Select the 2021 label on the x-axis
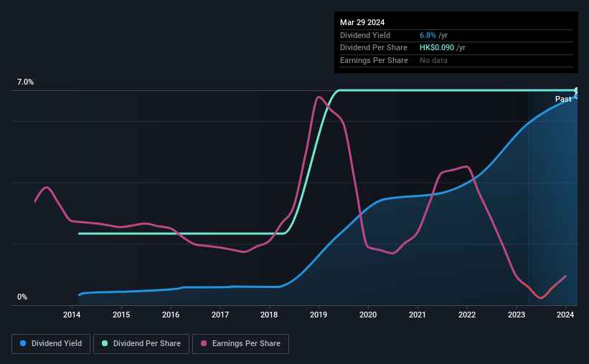 [x=418, y=315]
